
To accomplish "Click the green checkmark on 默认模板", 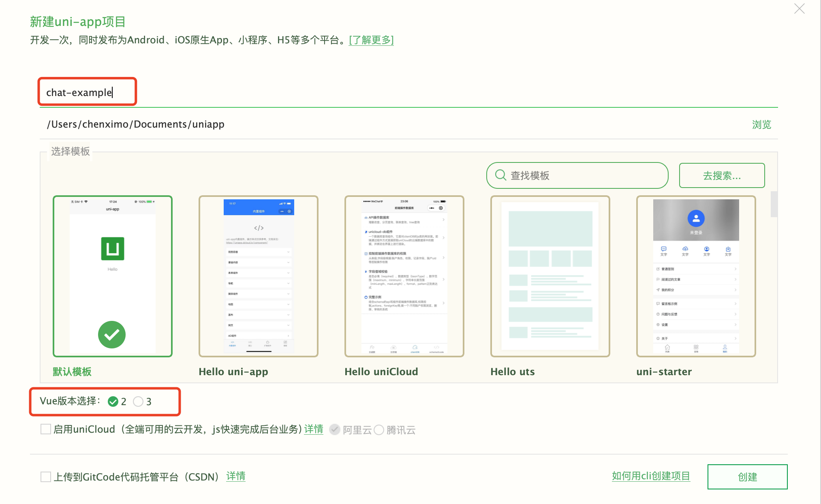I will coord(112,335).
